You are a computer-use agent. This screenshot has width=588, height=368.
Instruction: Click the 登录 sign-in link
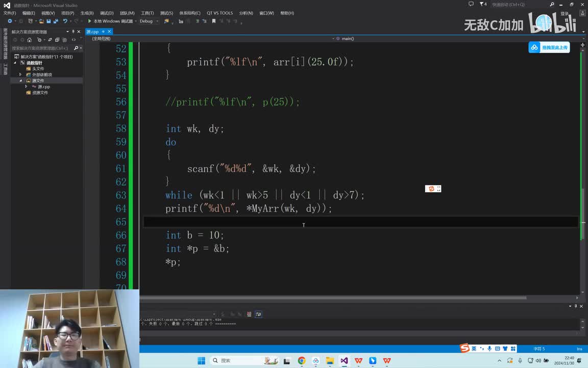click(565, 13)
